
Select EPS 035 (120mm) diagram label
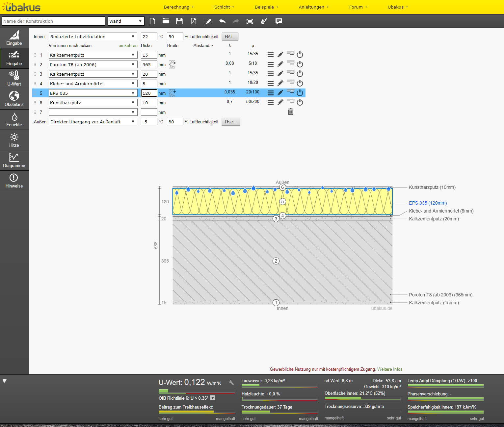[428, 203]
